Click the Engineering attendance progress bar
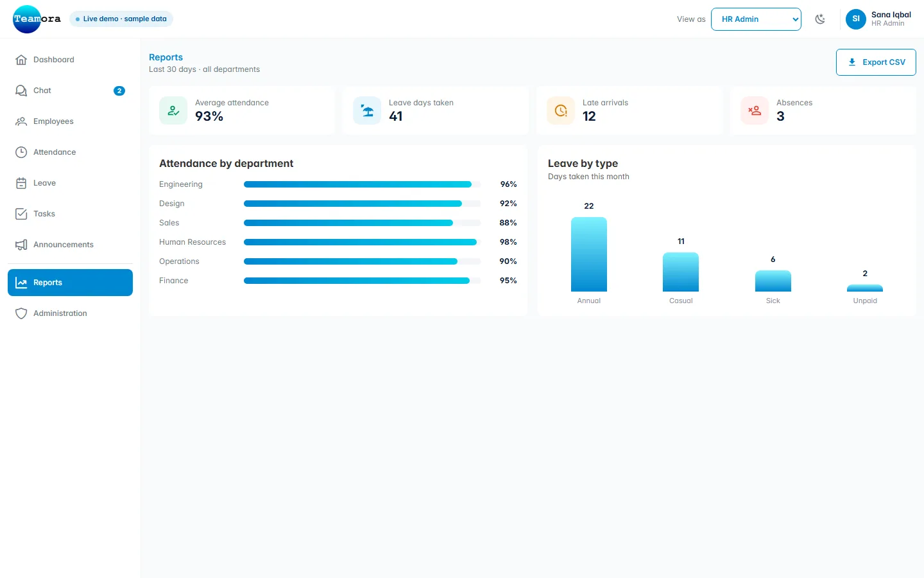 pyautogui.click(x=362, y=184)
